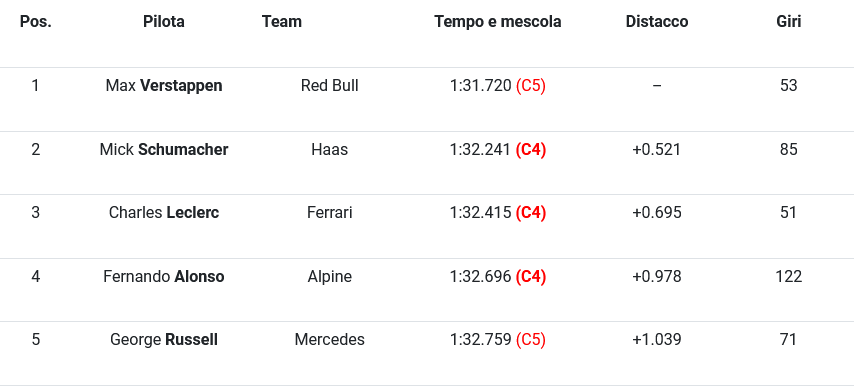
Task: Click the Distacco column header
Action: [x=657, y=22]
